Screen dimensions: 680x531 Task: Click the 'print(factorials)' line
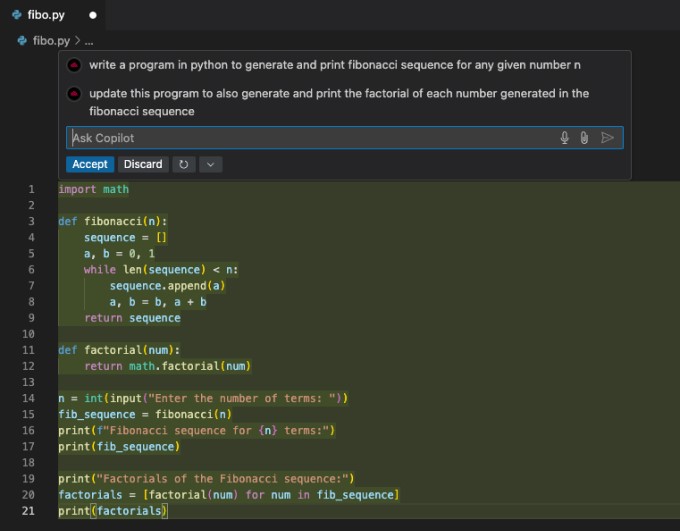click(113, 510)
